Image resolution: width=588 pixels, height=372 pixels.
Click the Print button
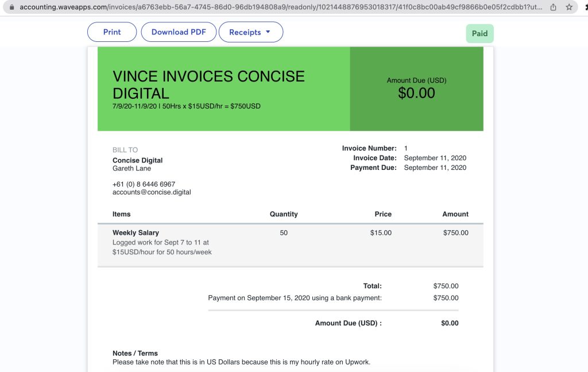112,32
